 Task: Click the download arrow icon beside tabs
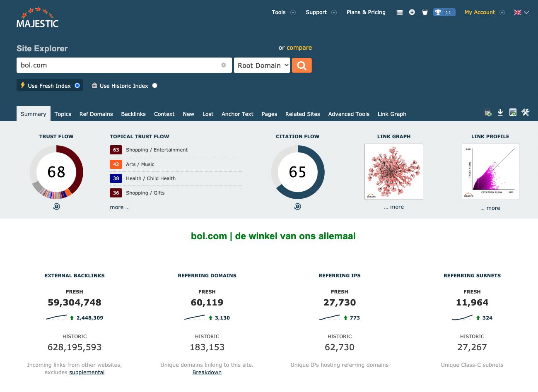click(x=500, y=113)
